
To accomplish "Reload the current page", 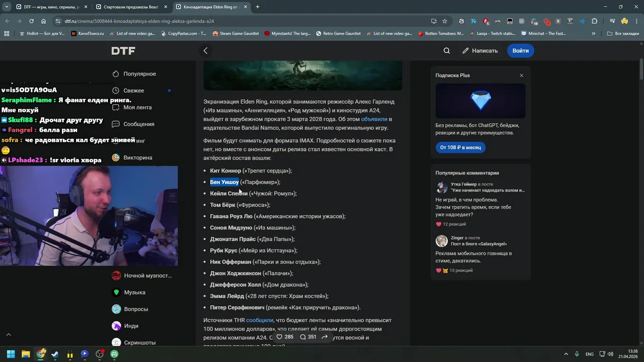I will click(31, 21).
